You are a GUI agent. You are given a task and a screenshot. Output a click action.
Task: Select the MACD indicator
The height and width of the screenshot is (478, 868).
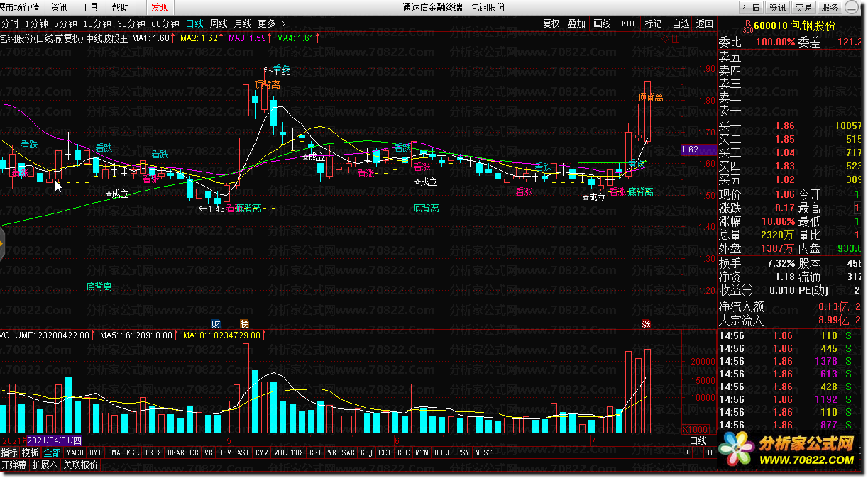75,452
